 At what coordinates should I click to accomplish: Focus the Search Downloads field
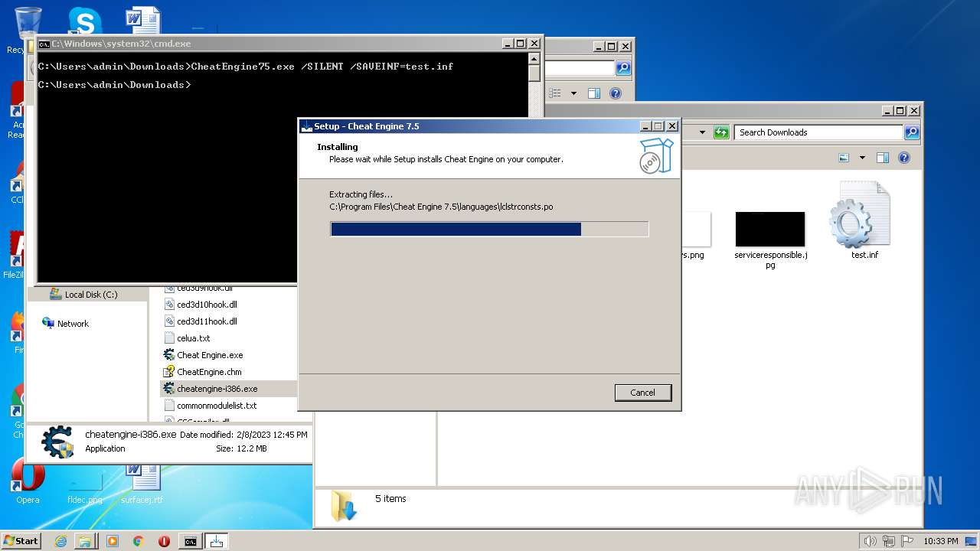(818, 132)
